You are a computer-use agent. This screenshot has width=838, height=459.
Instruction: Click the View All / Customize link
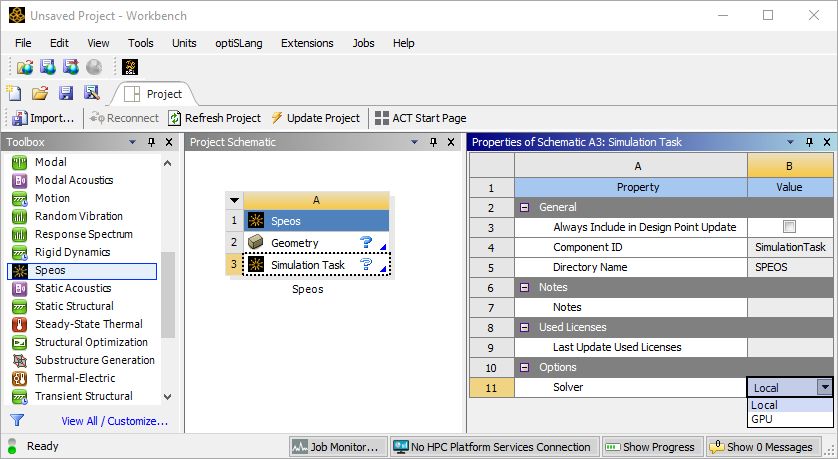pos(114,421)
